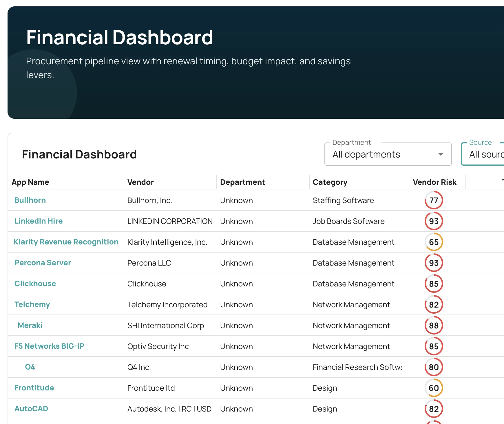Click Q4's risk score 80 gauge
This screenshot has width=504, height=424.
tap(434, 367)
